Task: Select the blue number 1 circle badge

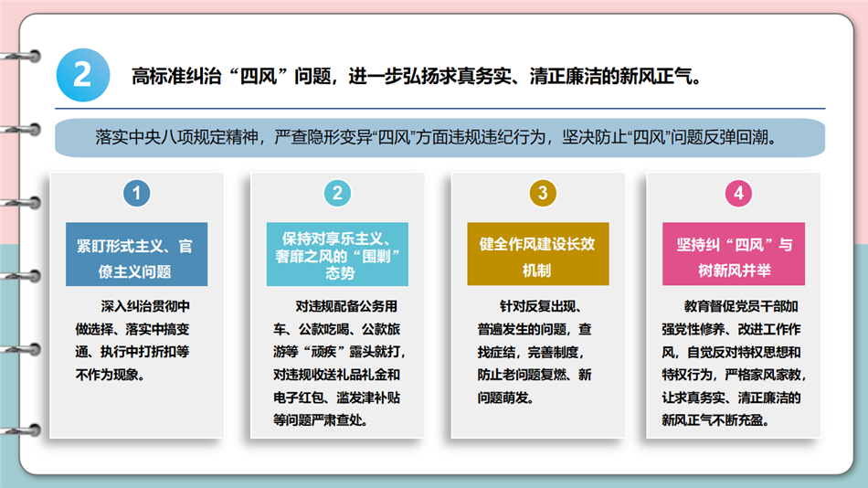Action: pyautogui.click(x=136, y=193)
